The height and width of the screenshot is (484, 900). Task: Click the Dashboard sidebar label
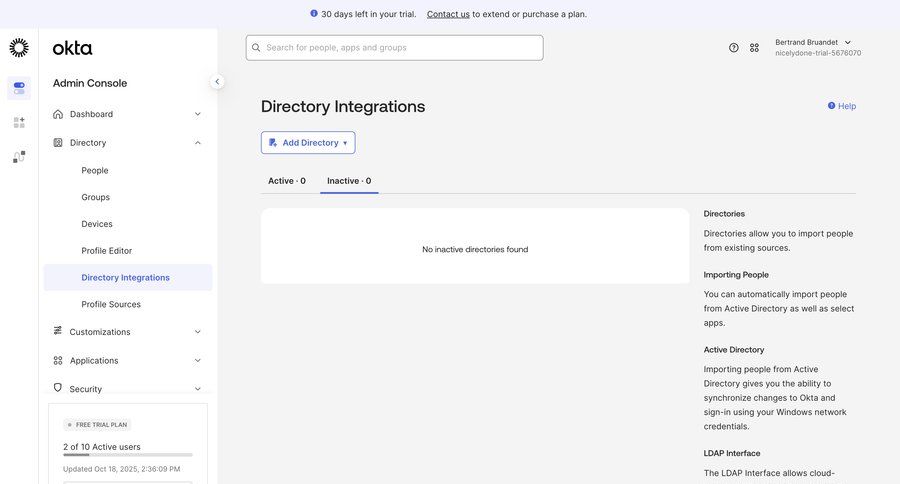[x=91, y=114]
